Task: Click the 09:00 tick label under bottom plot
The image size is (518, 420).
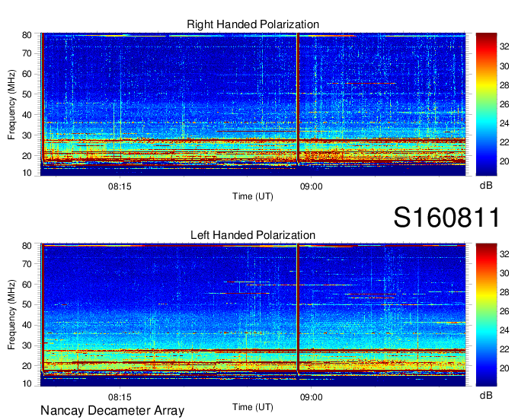Action: pyautogui.click(x=312, y=397)
